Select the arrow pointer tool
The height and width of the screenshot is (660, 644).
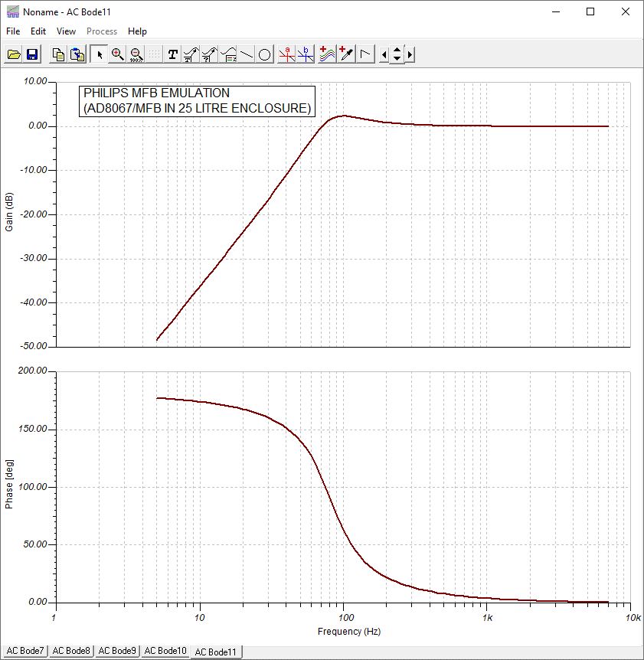100,54
